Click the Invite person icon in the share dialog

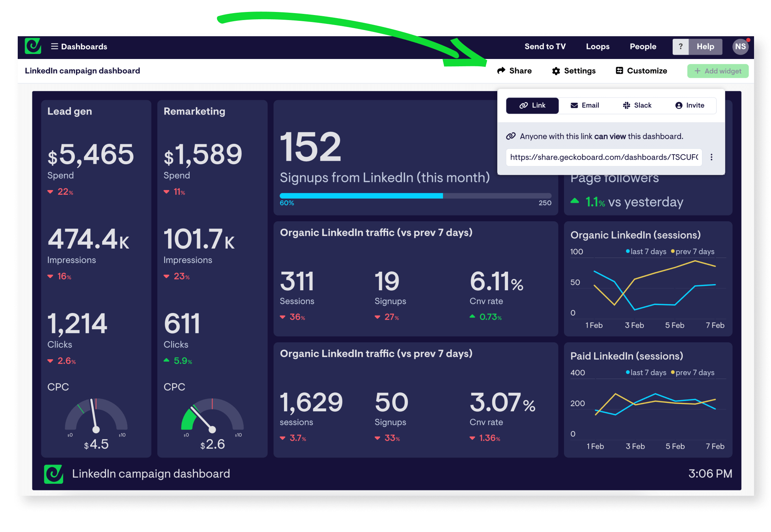[678, 105]
